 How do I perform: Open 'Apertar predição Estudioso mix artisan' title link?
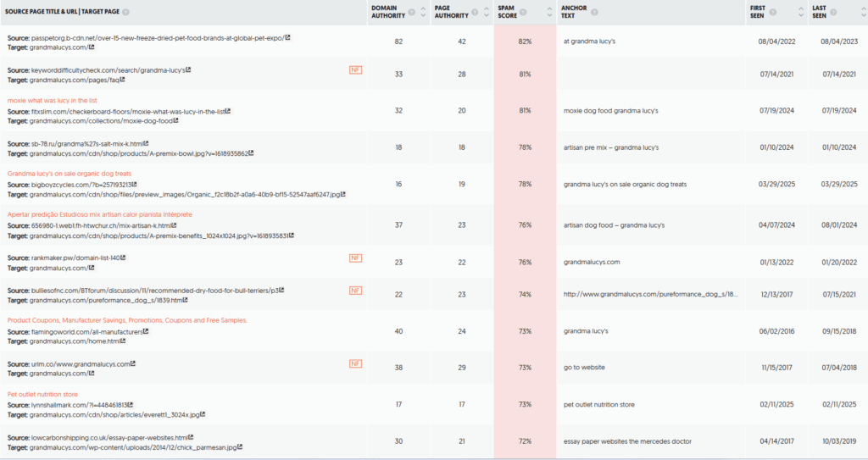coord(100,215)
